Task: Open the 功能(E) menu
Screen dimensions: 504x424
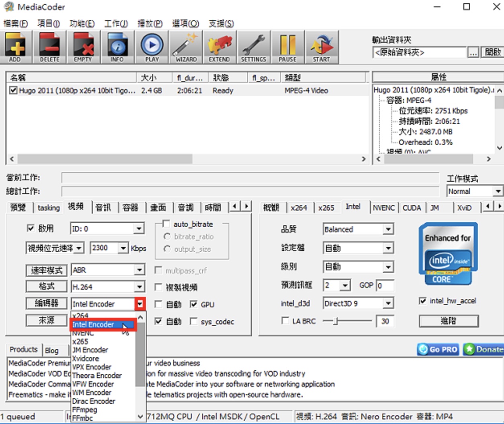Action: [x=82, y=23]
